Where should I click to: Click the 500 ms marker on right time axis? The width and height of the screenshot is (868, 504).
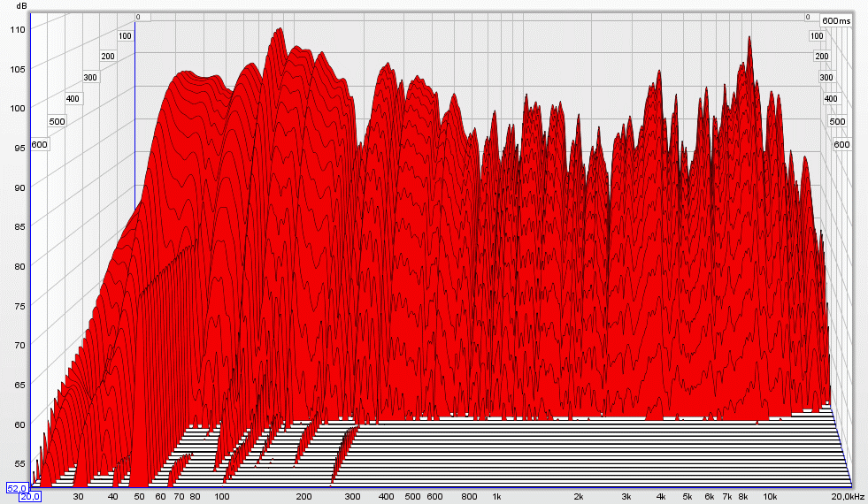[837, 121]
